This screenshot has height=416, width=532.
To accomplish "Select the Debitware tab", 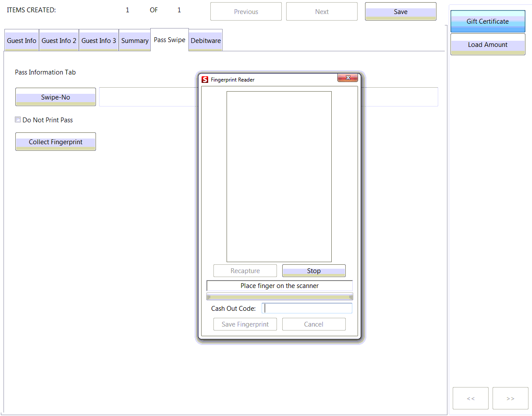I will [206, 40].
